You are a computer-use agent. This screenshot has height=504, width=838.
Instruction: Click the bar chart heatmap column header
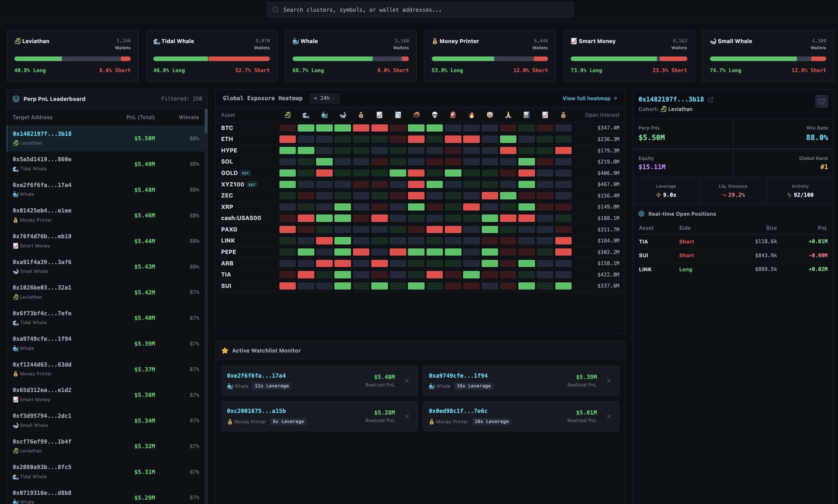(526, 115)
